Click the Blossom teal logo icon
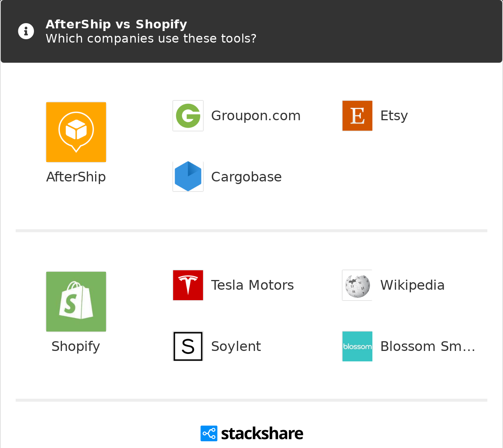This screenshot has width=503, height=448. tap(357, 346)
